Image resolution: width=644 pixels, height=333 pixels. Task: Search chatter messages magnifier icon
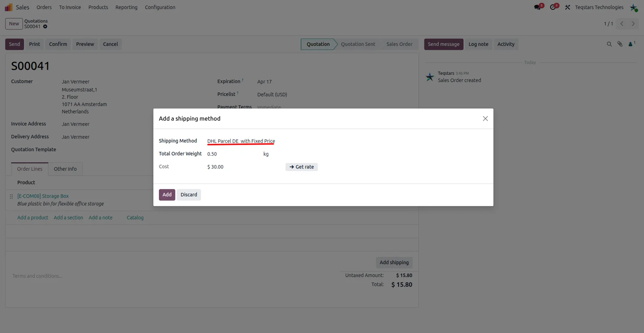point(609,44)
